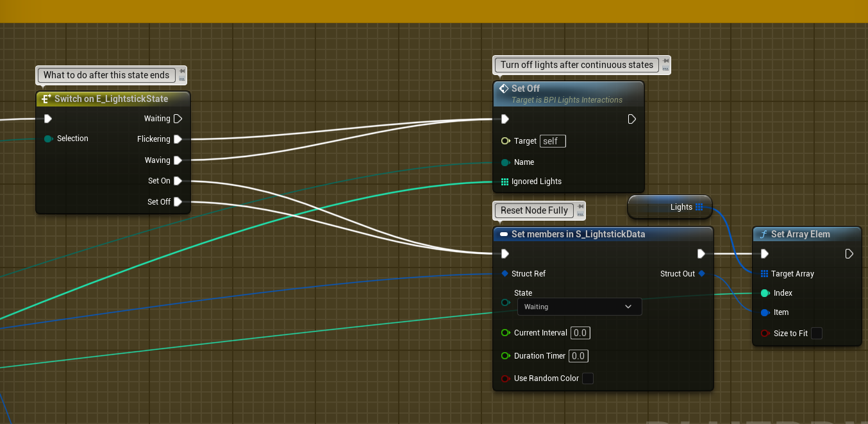Select the Switch on E_LightstickState node title
Screen dimensions: 868x424
point(111,99)
